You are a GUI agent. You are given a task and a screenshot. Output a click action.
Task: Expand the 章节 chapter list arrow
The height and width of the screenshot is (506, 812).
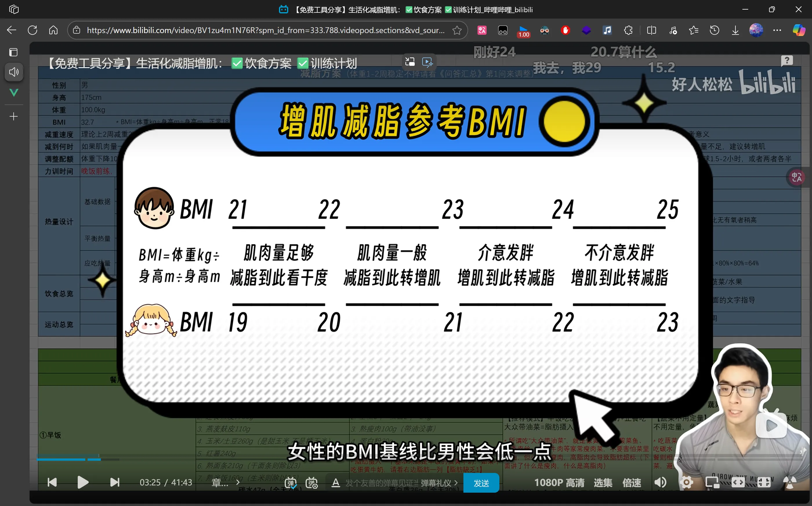[x=238, y=482]
